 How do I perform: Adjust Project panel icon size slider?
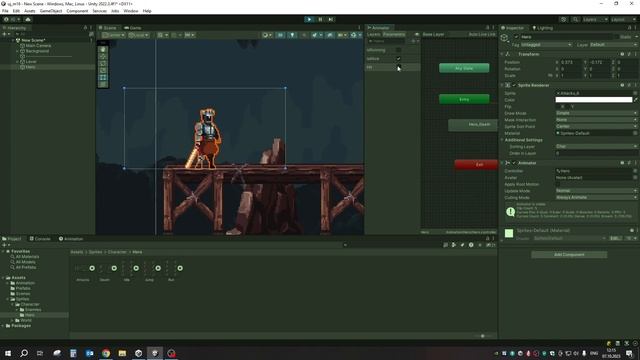tap(483, 336)
